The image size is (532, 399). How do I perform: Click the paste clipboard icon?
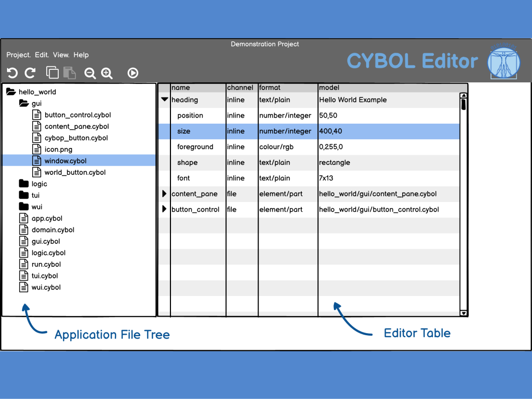[x=69, y=73]
